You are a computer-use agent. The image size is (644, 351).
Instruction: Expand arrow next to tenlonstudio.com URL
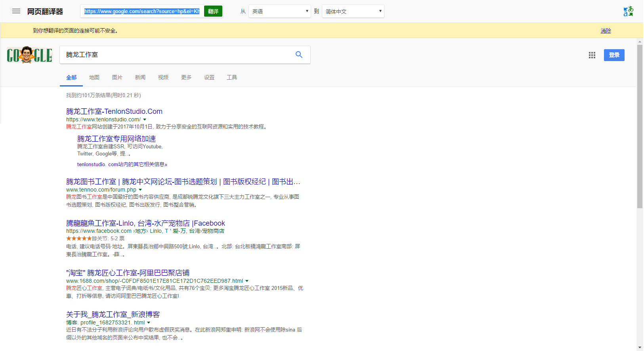[145, 119]
